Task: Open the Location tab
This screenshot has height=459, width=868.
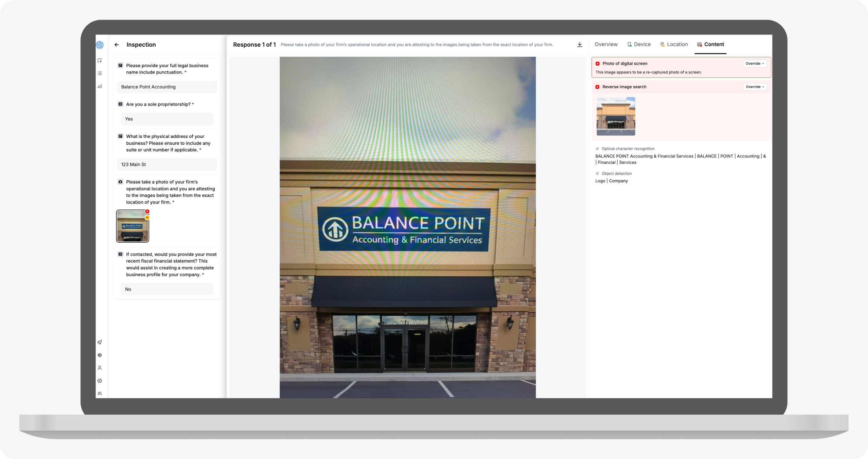Action: point(677,44)
